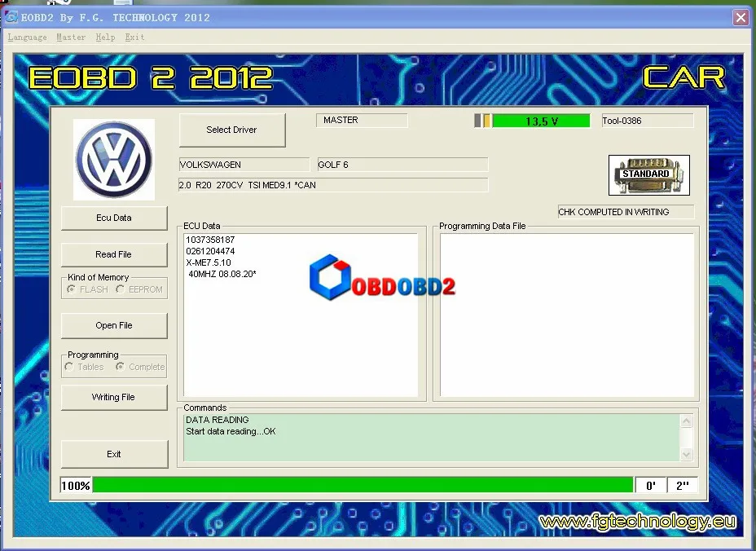
Task: Click the CHK COMPUTED IN WRITING field
Action: pyautogui.click(x=626, y=212)
